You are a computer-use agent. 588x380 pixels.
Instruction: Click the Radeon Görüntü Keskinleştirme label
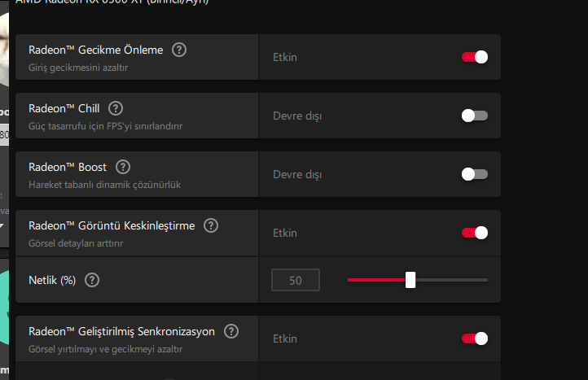click(x=112, y=225)
